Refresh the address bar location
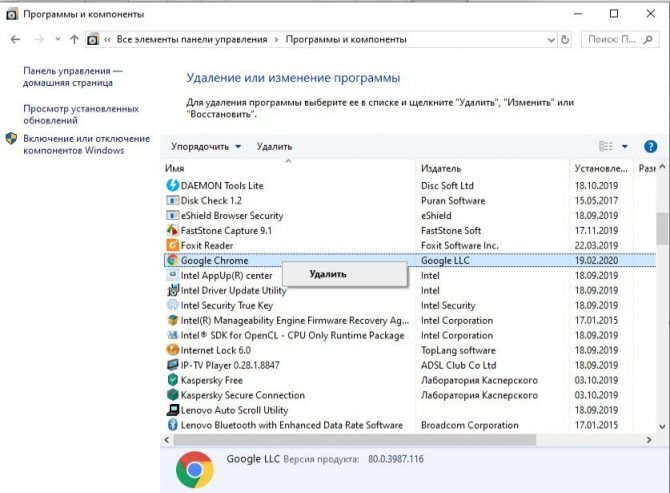Viewport: 670px width, 493px height. 565,39
